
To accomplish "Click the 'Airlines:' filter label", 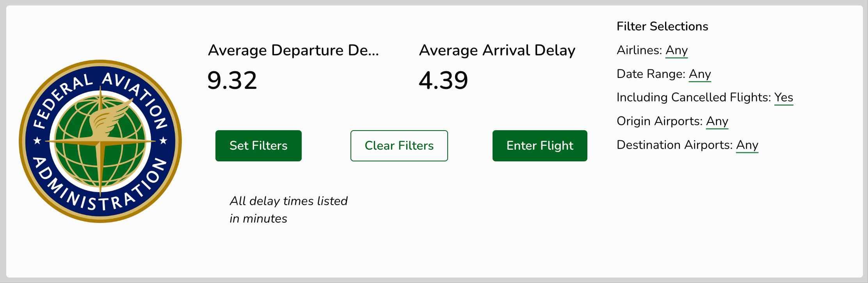I will pyautogui.click(x=639, y=50).
